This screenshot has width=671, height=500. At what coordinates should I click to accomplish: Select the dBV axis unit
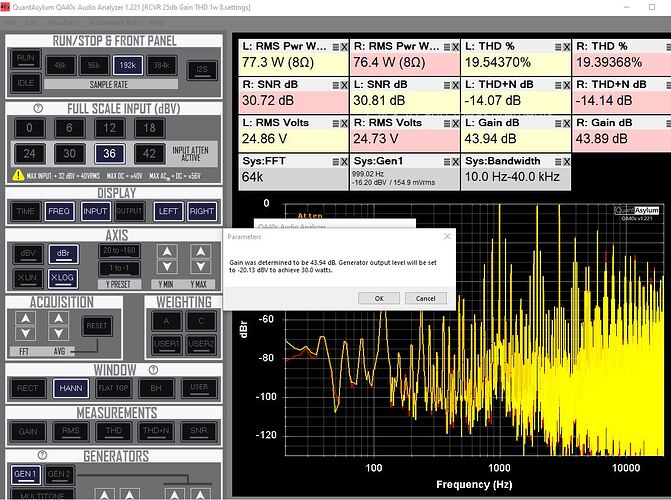pos(28,253)
